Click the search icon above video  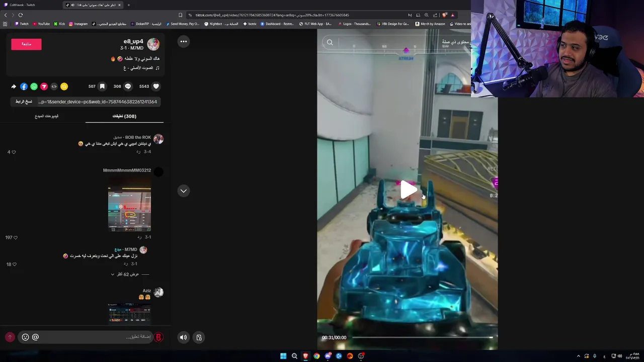[330, 42]
